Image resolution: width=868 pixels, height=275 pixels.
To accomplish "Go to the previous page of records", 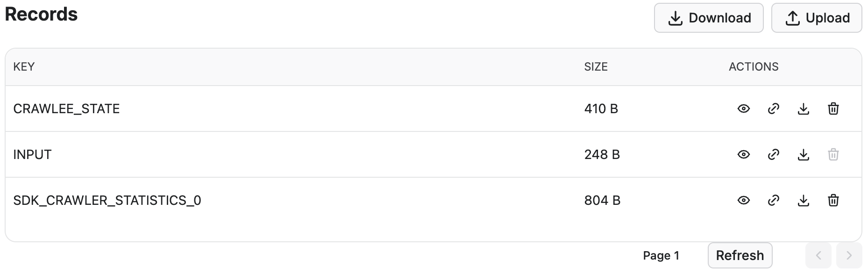I will [818, 255].
